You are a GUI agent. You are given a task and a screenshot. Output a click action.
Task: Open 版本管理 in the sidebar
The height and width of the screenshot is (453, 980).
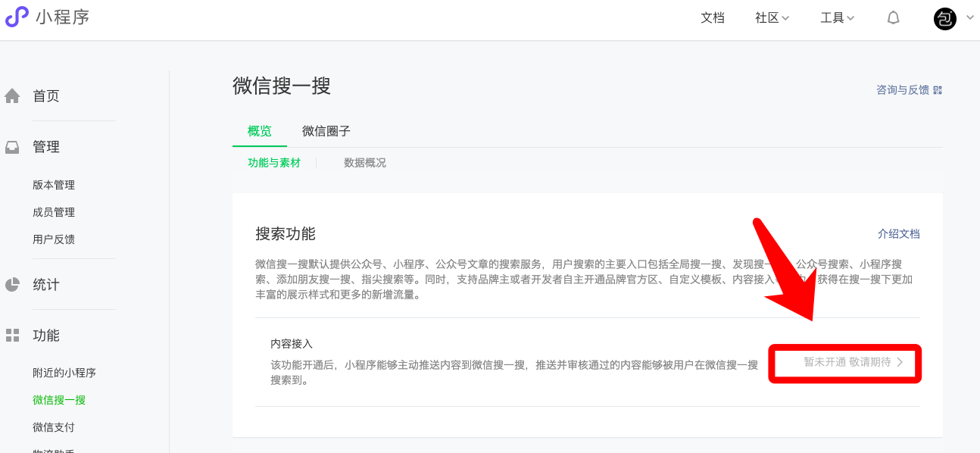click(54, 185)
